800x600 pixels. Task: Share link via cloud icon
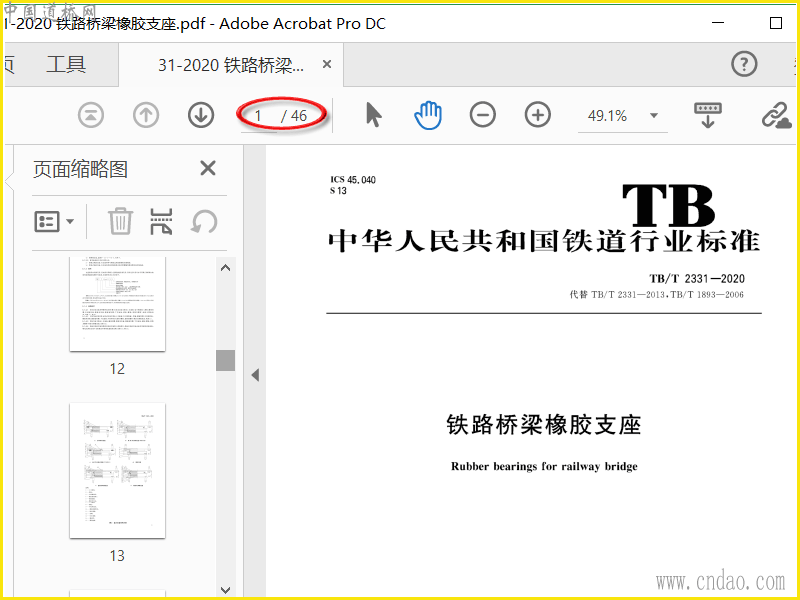pos(776,115)
